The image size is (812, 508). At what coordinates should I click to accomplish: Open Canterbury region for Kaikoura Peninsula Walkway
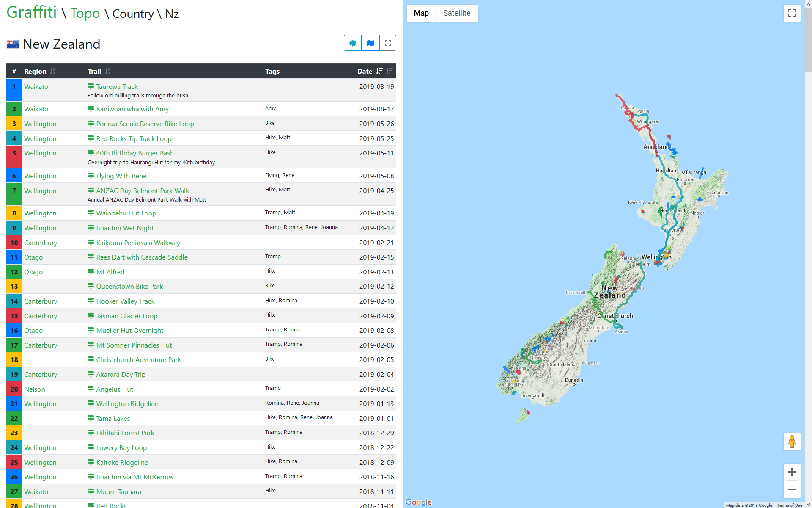(x=41, y=243)
